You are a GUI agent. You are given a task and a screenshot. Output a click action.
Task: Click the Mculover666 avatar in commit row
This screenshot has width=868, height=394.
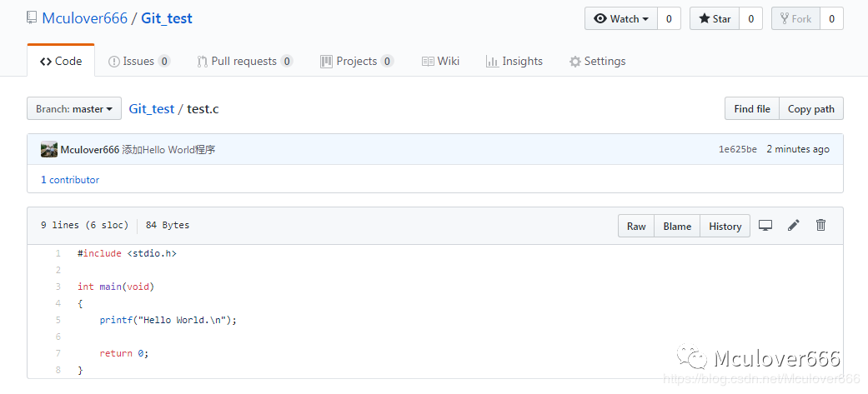(x=49, y=149)
